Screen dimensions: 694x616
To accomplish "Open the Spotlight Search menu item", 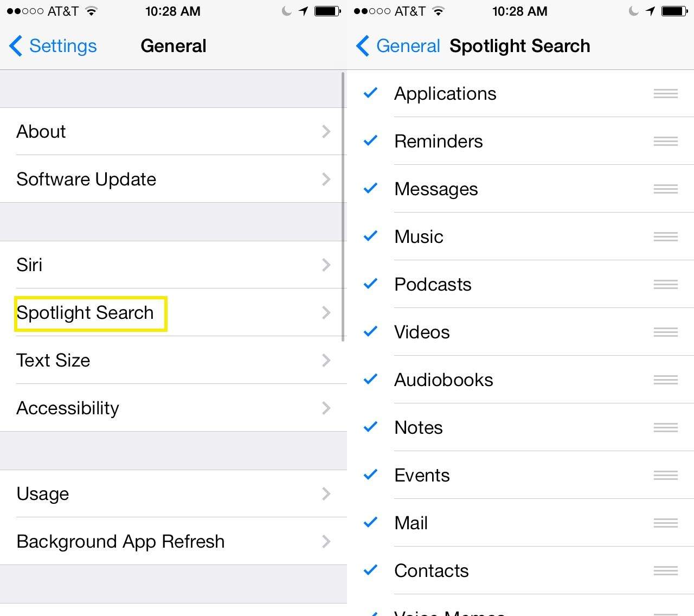I will (x=85, y=313).
